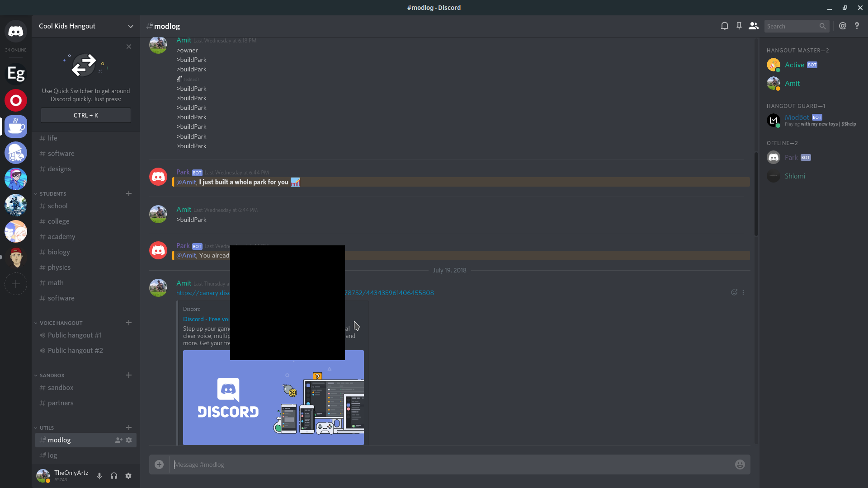This screenshot has width=868, height=488.
Task: Switch to the college channel
Action: pyautogui.click(x=86, y=221)
